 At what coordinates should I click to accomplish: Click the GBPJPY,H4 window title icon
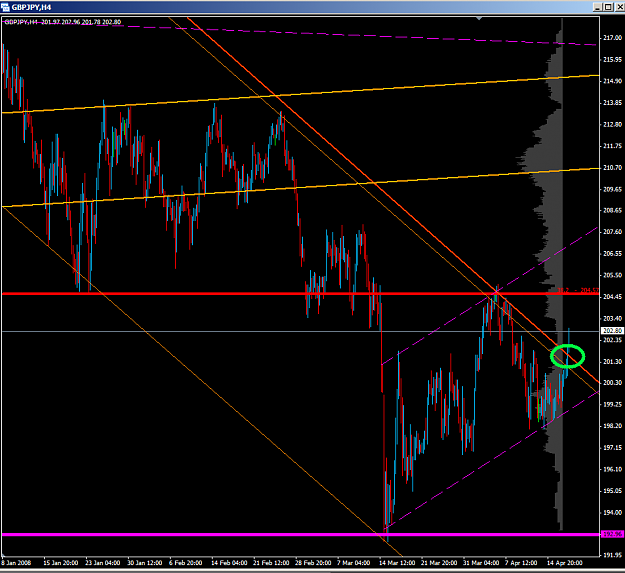pyautogui.click(x=6, y=7)
